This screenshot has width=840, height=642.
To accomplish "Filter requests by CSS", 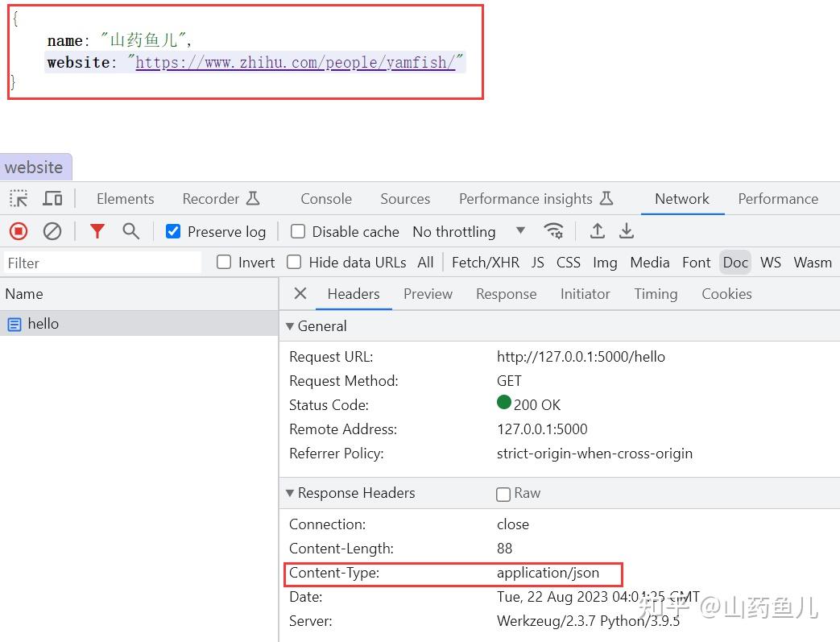I will 569,263.
